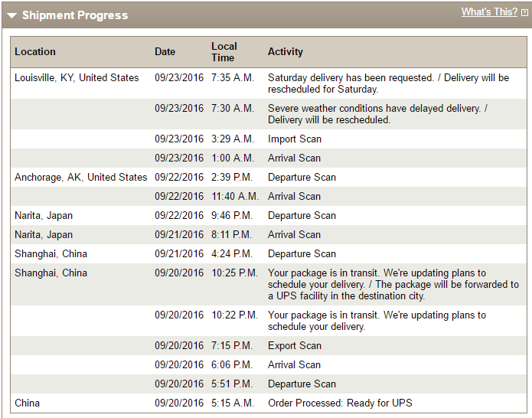
Task: Click the Export Scan activity entry
Action: click(x=295, y=346)
